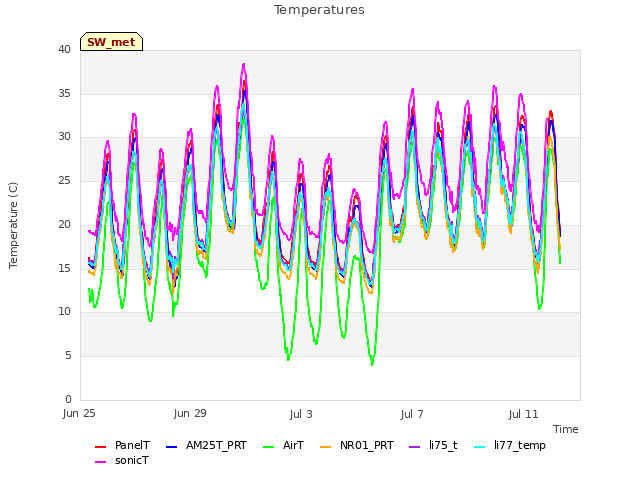
Task: Click the 30 y-axis tick label
Action: (x=64, y=137)
